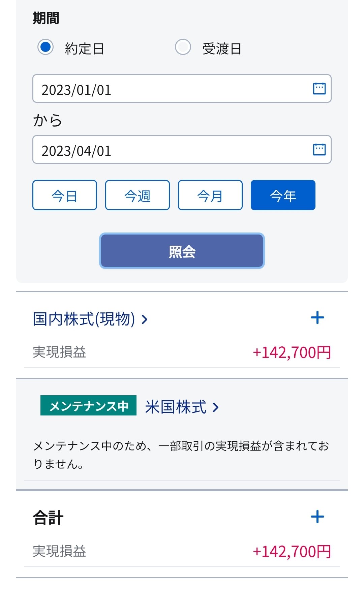Expand 国内株式(現物) details with plus icon
The height and width of the screenshot is (589, 364).
tap(317, 318)
